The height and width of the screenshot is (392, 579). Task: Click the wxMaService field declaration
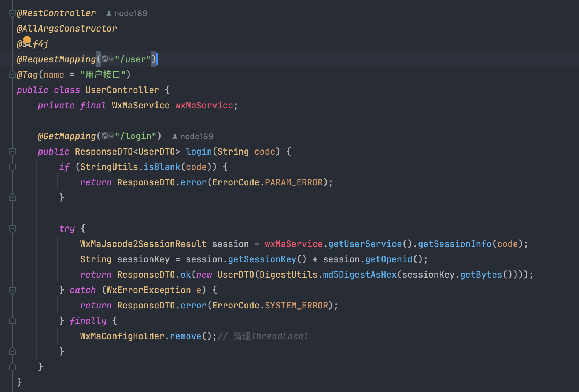(x=204, y=106)
